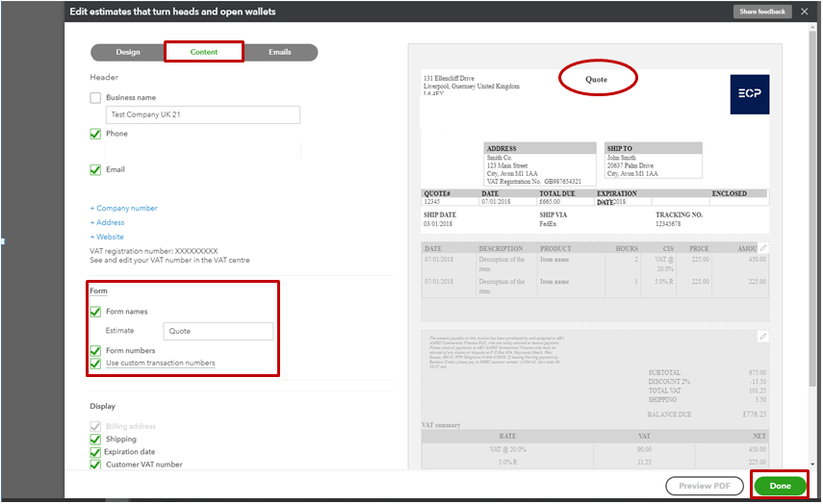Close the dialog with the X icon

(804, 11)
